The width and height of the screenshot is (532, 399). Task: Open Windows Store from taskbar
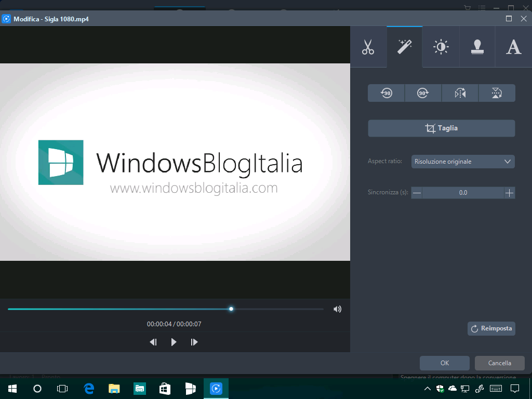coord(165,389)
